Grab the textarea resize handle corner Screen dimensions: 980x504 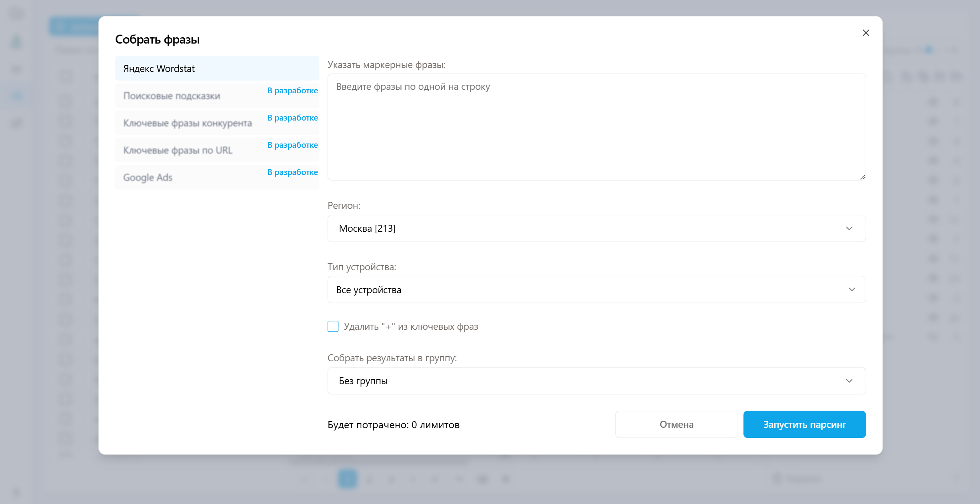pos(862,177)
